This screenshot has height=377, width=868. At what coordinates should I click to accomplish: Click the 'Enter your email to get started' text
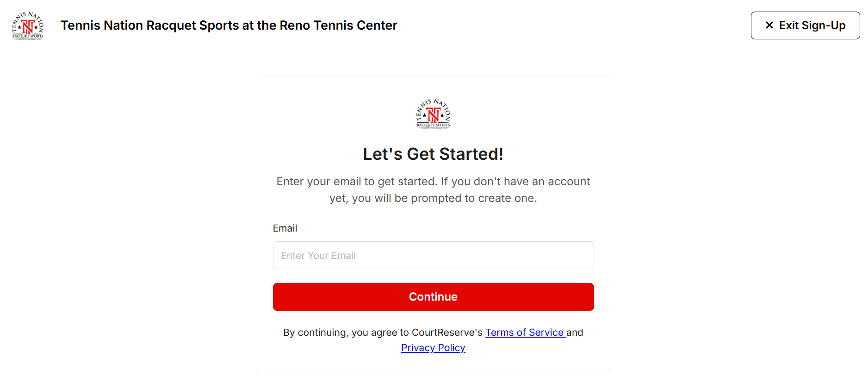click(x=356, y=182)
